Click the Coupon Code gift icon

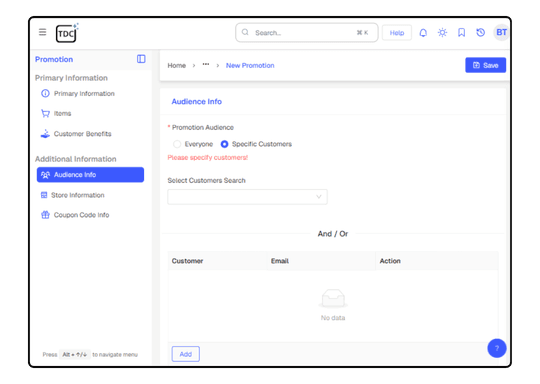pyautogui.click(x=45, y=215)
